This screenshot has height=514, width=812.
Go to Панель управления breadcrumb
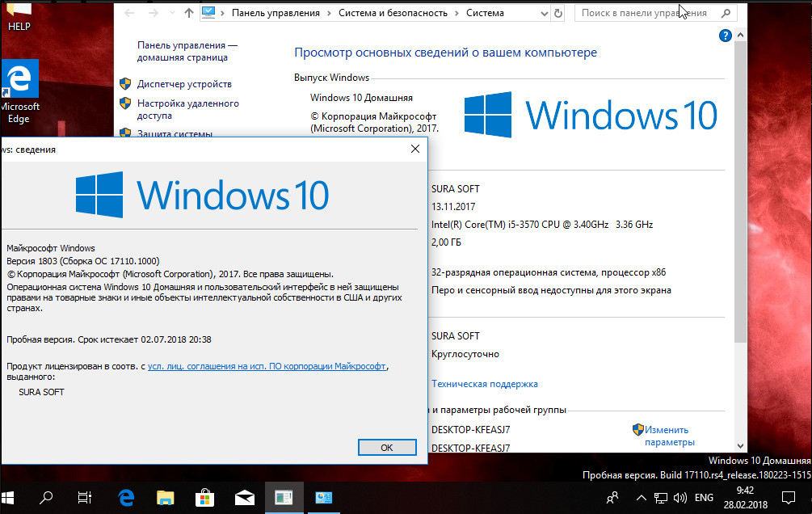pyautogui.click(x=276, y=13)
